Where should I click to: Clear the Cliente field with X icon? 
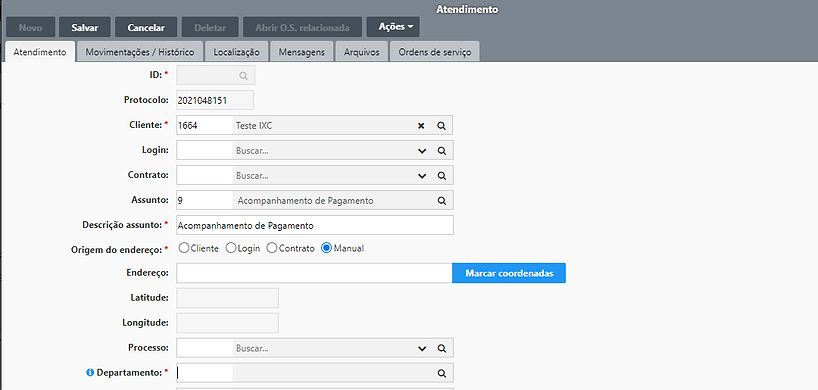point(421,126)
